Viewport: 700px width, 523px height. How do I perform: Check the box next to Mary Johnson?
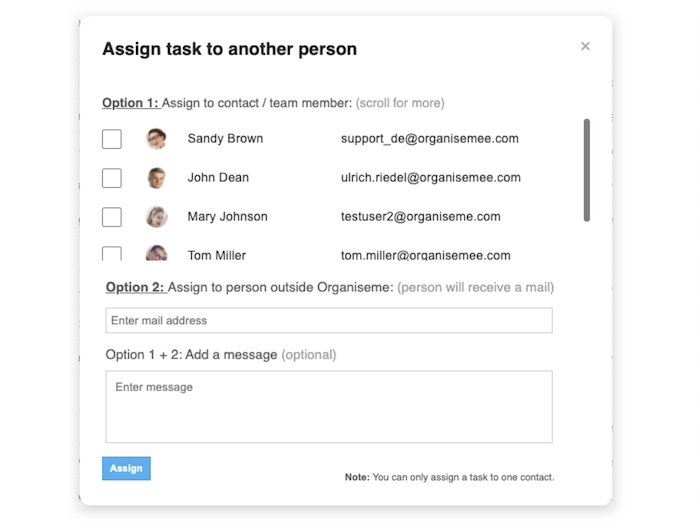point(112,217)
